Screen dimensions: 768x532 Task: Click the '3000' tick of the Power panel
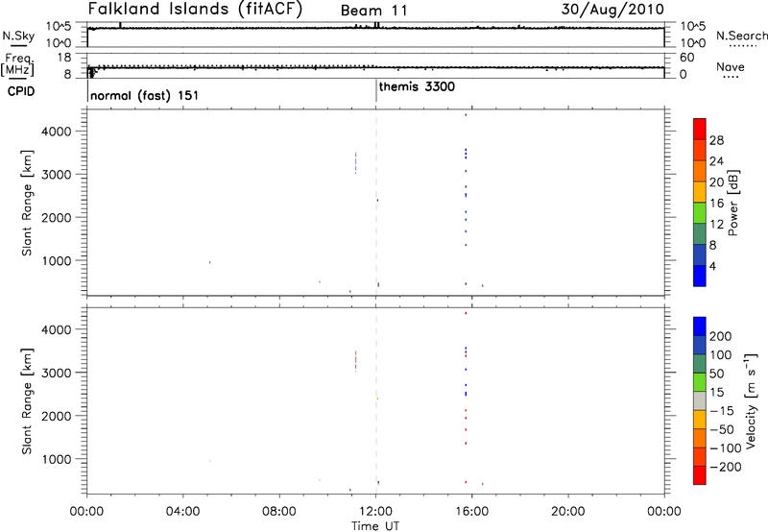pyautogui.click(x=57, y=175)
